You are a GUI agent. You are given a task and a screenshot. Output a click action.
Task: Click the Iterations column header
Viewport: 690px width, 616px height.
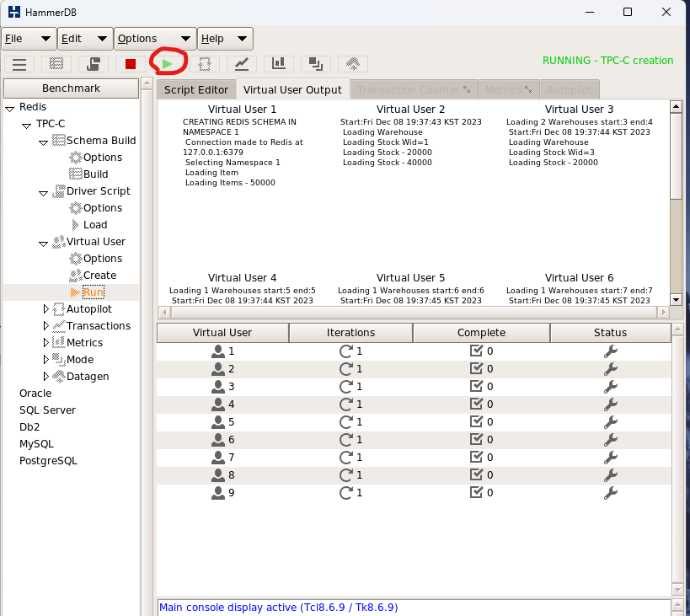(350, 333)
